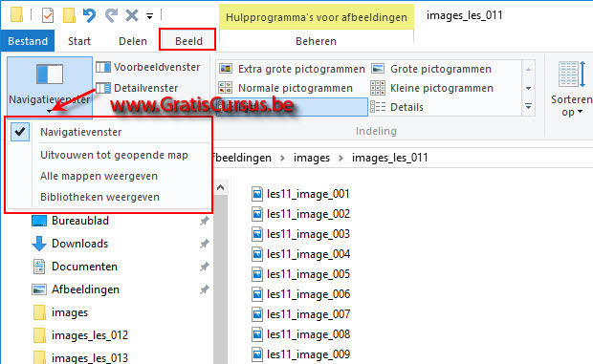This screenshot has width=593, height=364.
Task: Choose Uitvouwen tot geopende map
Action: click(114, 155)
